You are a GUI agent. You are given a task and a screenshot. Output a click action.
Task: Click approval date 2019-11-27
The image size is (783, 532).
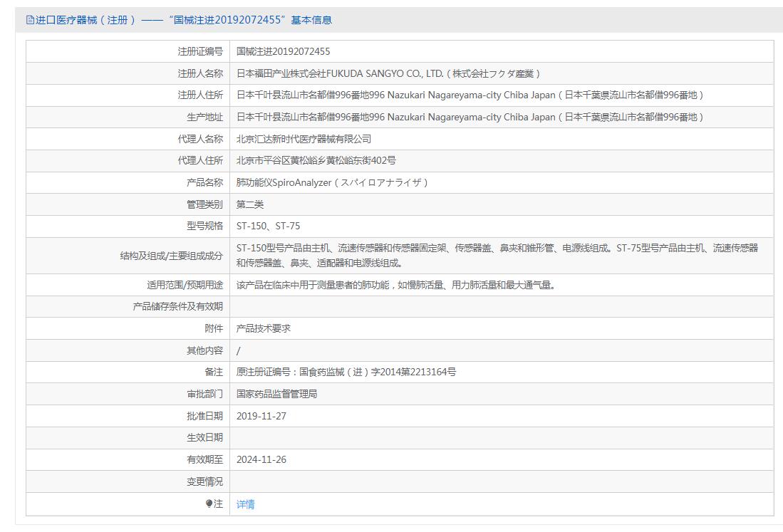(261, 416)
